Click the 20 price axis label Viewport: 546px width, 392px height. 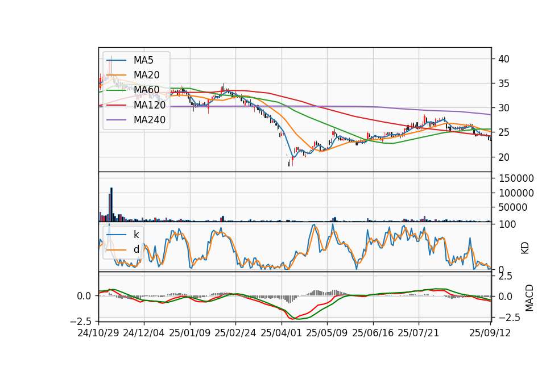click(x=504, y=157)
